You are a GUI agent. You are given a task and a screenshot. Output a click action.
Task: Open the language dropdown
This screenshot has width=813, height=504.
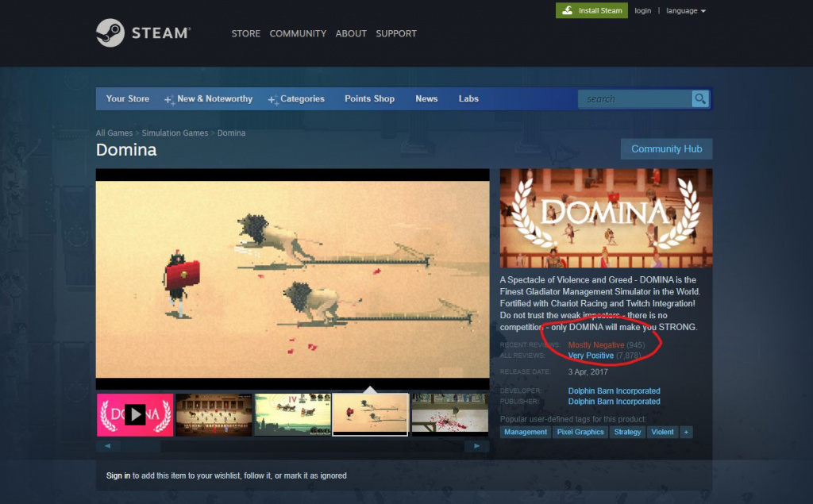coord(685,10)
